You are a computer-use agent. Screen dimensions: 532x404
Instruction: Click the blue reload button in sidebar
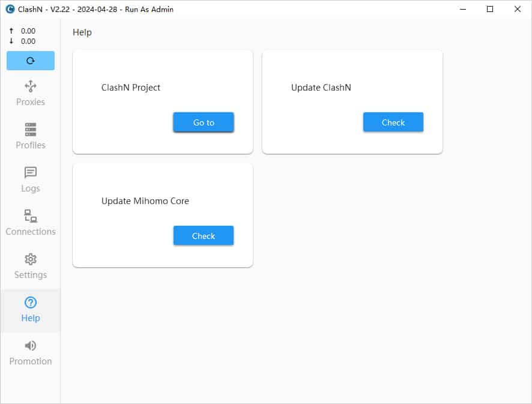(x=30, y=61)
